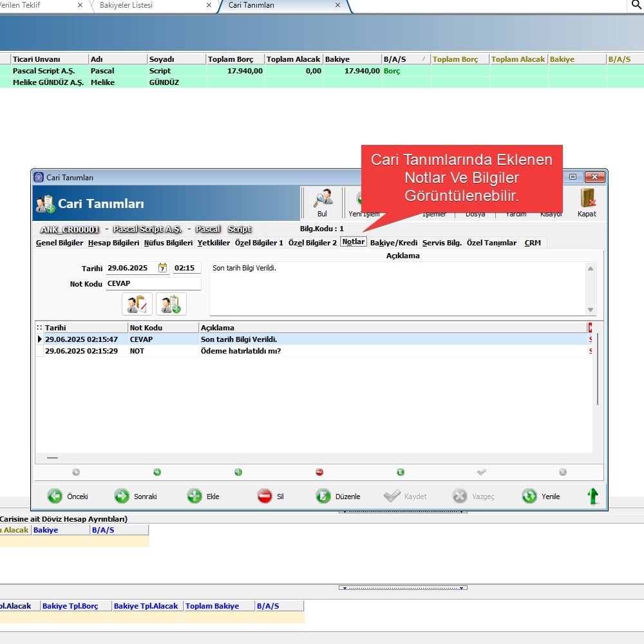Viewport: 644px width, 644px height.
Task: Click the green up arrow icon
Action: pos(592,496)
